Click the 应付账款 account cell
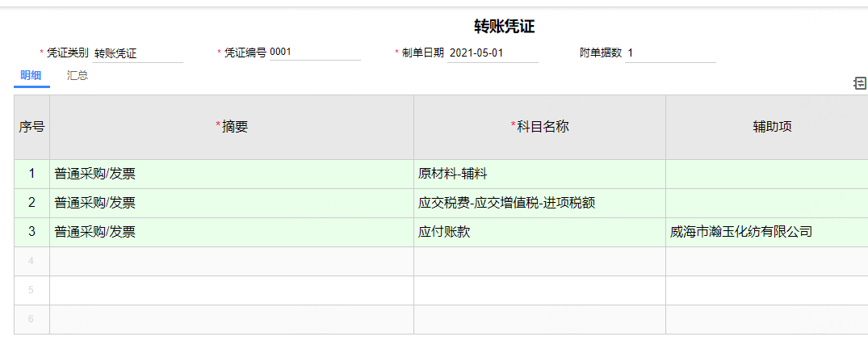Screen dimensions: 868x345 click(539, 232)
